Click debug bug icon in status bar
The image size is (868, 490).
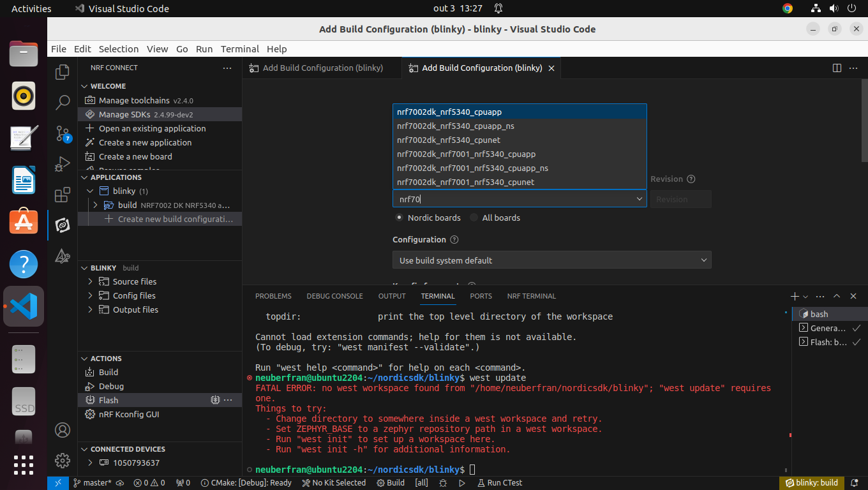[443, 483]
